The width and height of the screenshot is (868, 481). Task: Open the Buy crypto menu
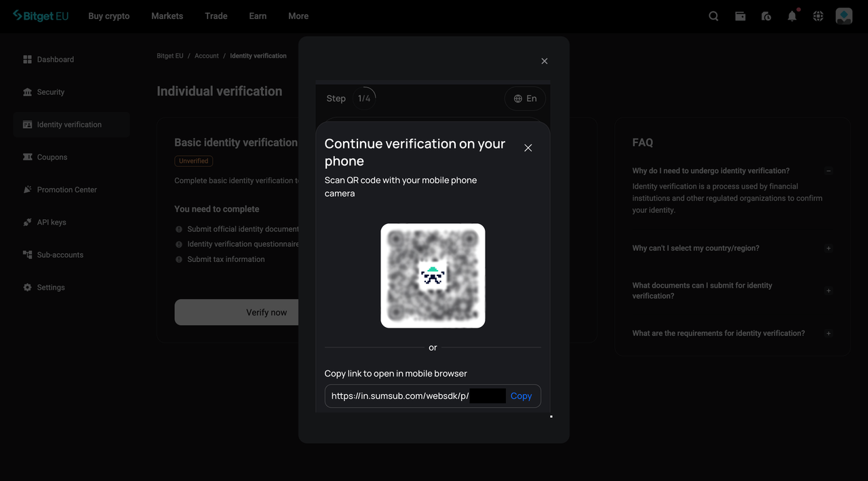108,16
